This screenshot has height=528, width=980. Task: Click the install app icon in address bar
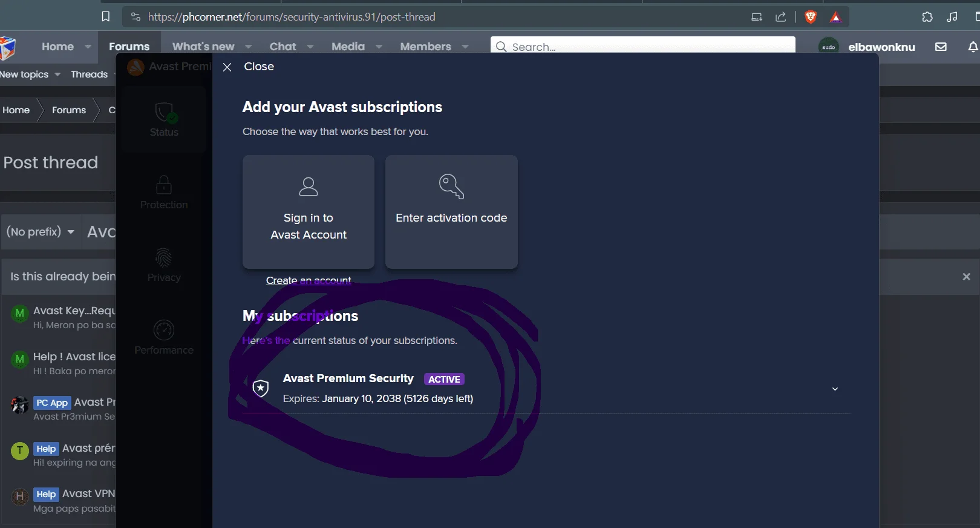[757, 17]
